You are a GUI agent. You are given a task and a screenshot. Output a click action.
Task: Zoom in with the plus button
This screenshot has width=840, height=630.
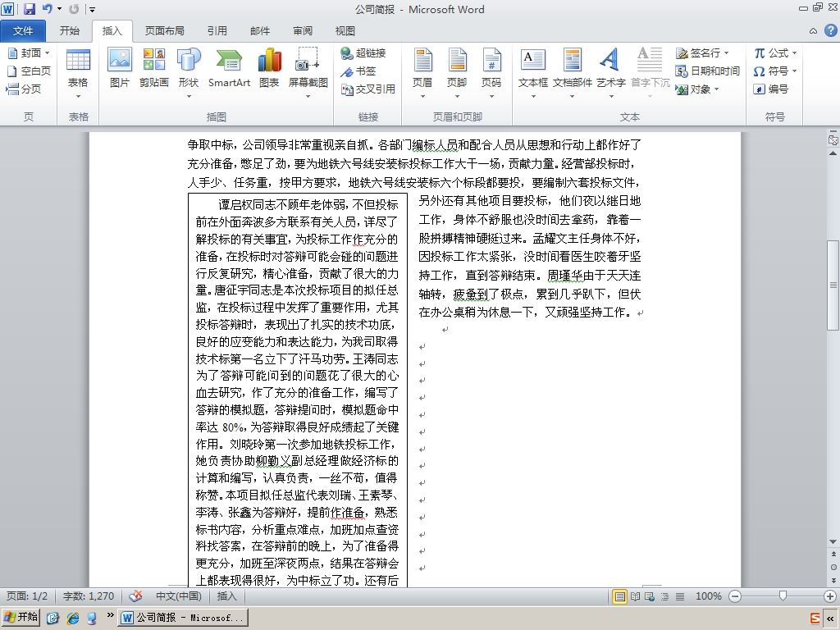pyautogui.click(x=830, y=596)
